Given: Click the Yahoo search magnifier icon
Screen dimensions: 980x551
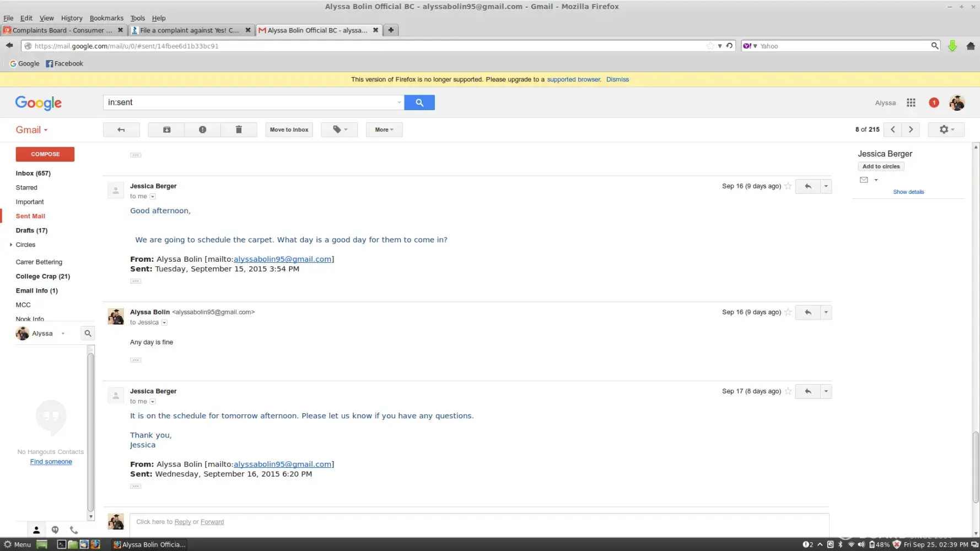Looking at the screenshot, I should point(935,46).
